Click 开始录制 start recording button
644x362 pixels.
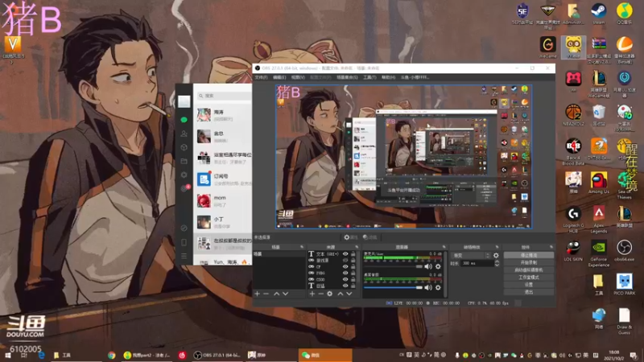click(529, 263)
